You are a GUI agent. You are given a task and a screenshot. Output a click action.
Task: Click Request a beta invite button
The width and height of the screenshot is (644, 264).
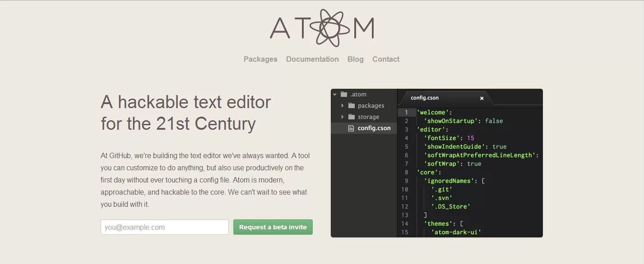[273, 227]
